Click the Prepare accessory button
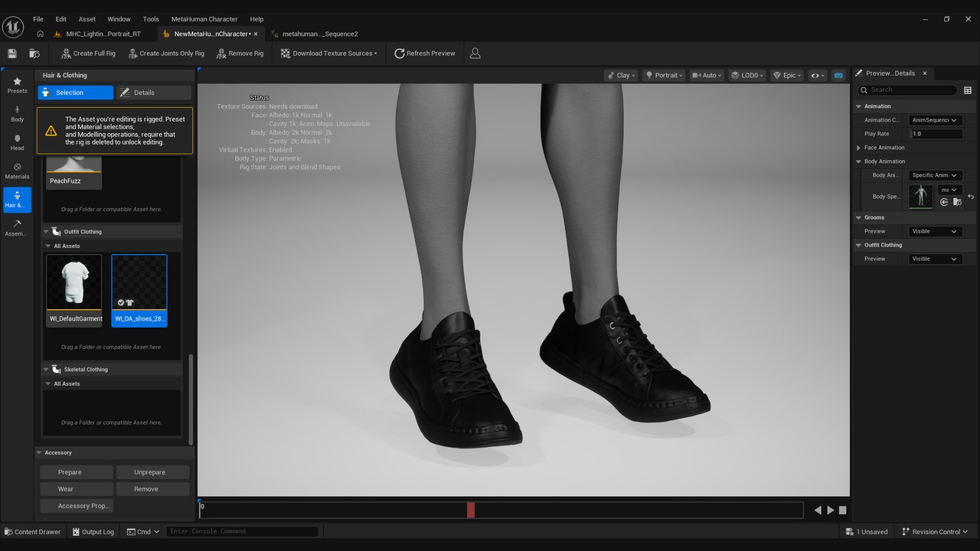The image size is (980, 551). (77, 472)
